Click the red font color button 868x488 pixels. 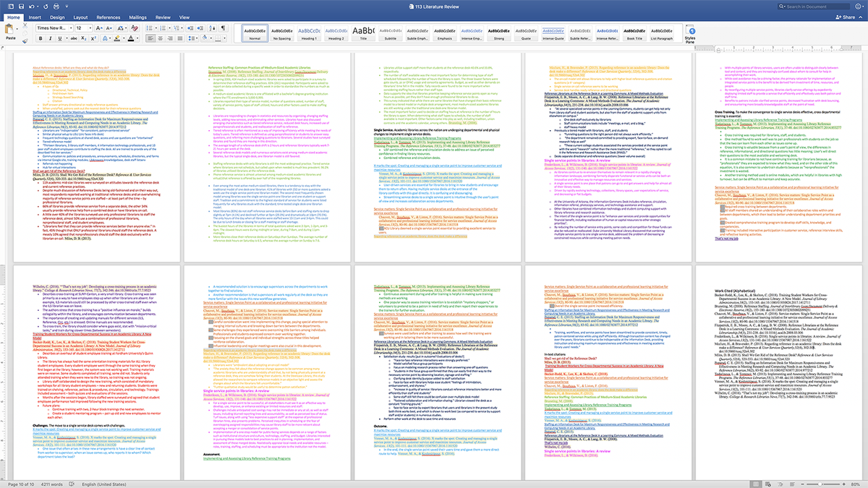tap(131, 38)
